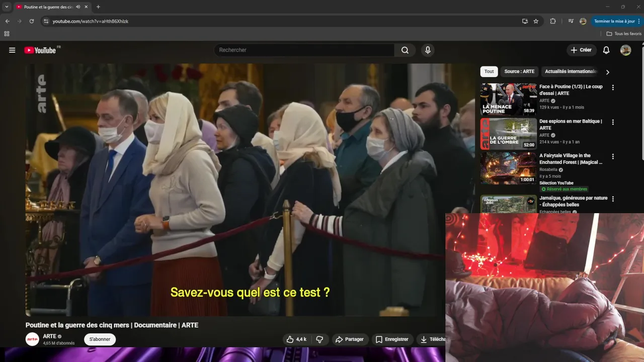Click the search magnifier button

405,50
